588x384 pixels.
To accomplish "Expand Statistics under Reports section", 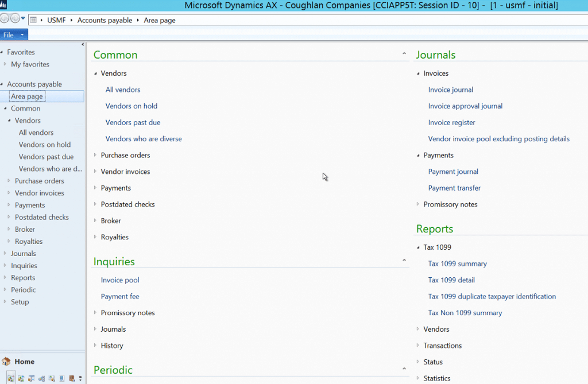I will tap(418, 378).
